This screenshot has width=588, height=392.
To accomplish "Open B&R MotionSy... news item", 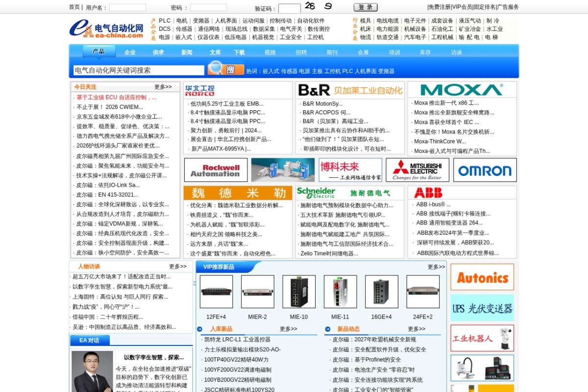I will pyautogui.click(x=322, y=104).
